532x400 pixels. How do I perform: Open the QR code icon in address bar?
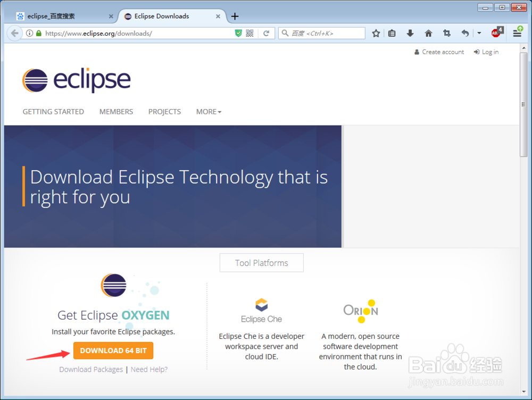pos(250,34)
